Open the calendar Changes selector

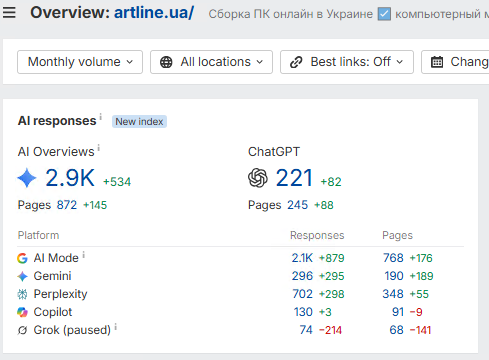point(455,62)
